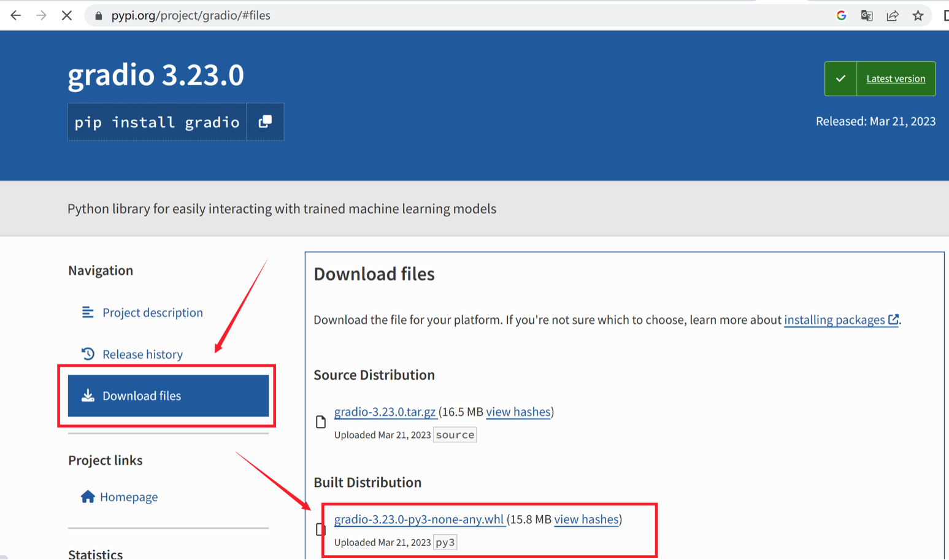Download gradio-3.23.0-py3-none-any.whl file
Screen dimensions: 949x560
click(420, 519)
